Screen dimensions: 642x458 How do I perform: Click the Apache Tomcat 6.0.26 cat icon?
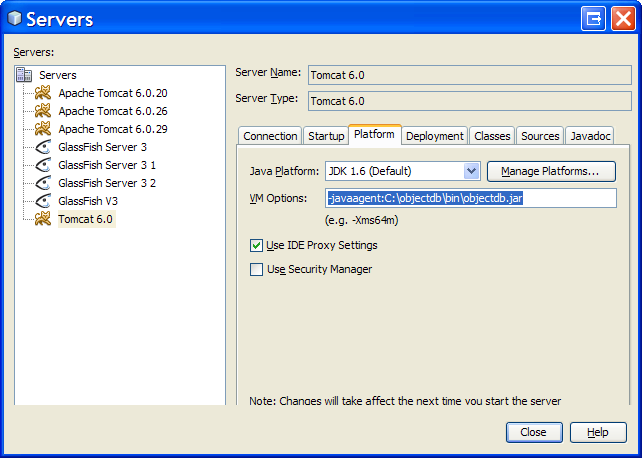(x=43, y=111)
